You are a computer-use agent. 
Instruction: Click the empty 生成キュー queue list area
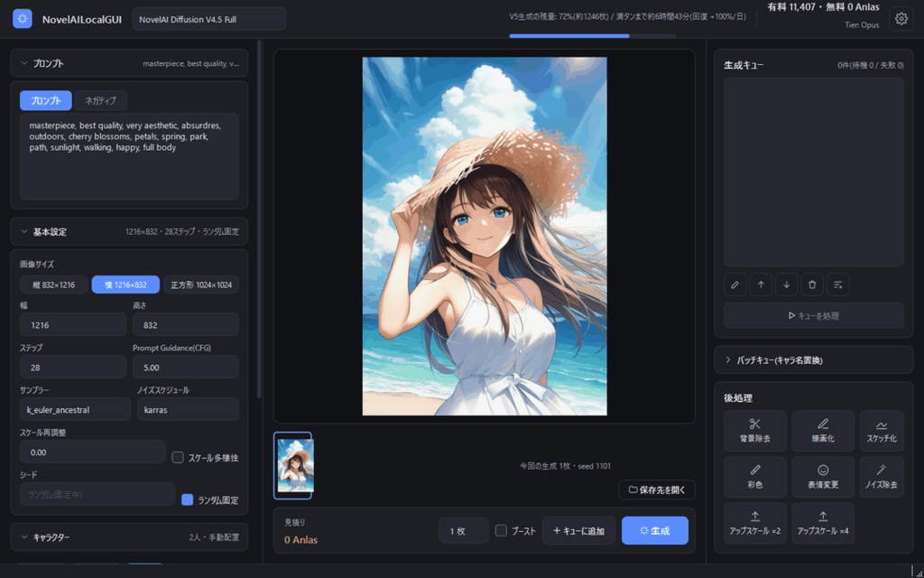click(x=814, y=172)
